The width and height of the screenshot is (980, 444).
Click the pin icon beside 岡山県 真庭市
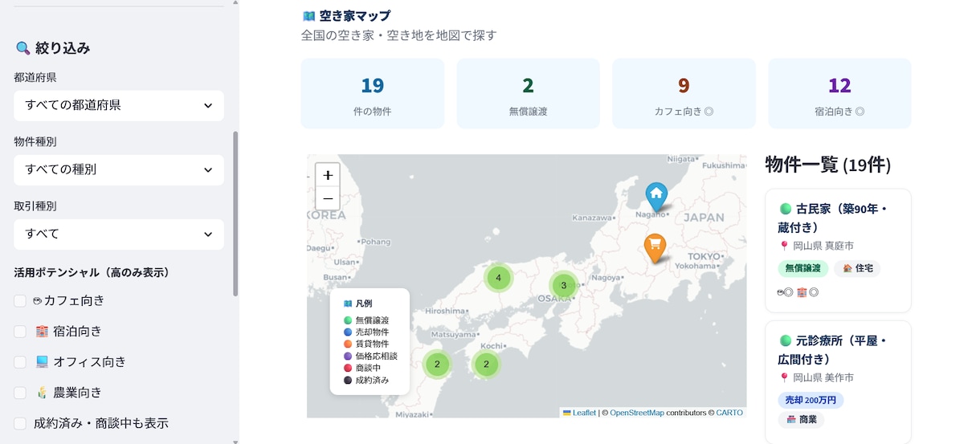pos(784,246)
